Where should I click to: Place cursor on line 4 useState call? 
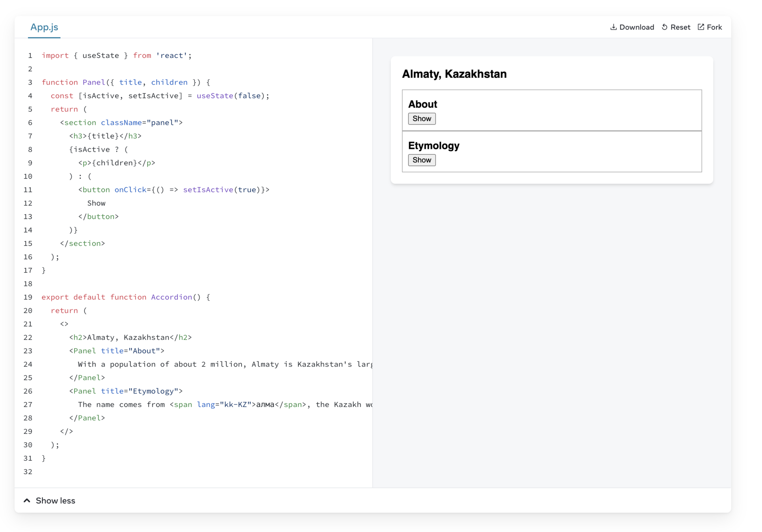coord(215,96)
